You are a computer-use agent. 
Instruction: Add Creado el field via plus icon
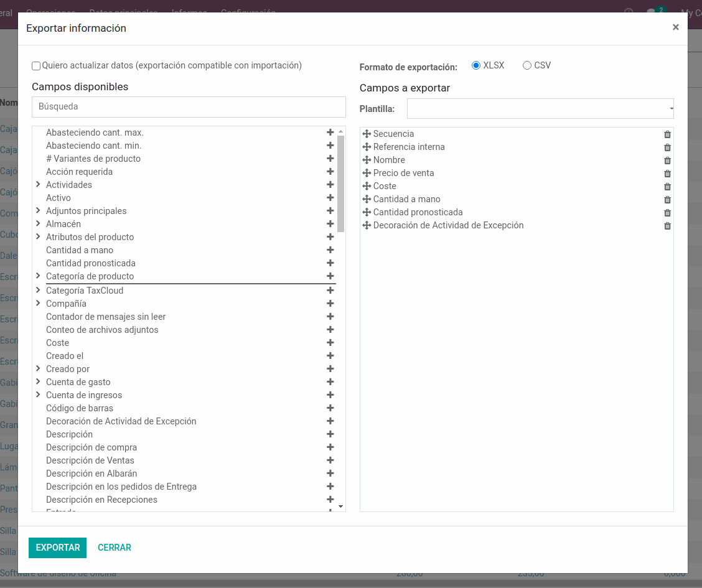(330, 356)
